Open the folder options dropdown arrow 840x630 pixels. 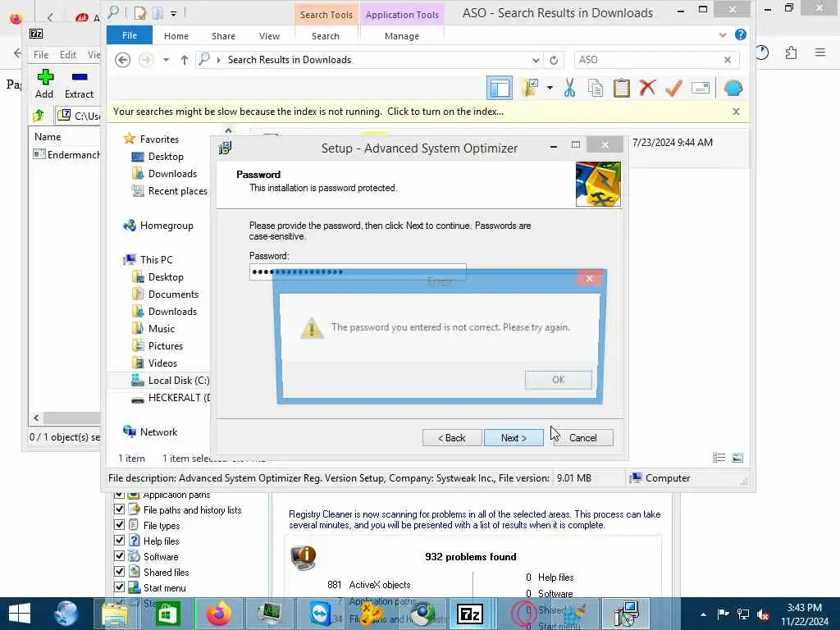(550, 88)
